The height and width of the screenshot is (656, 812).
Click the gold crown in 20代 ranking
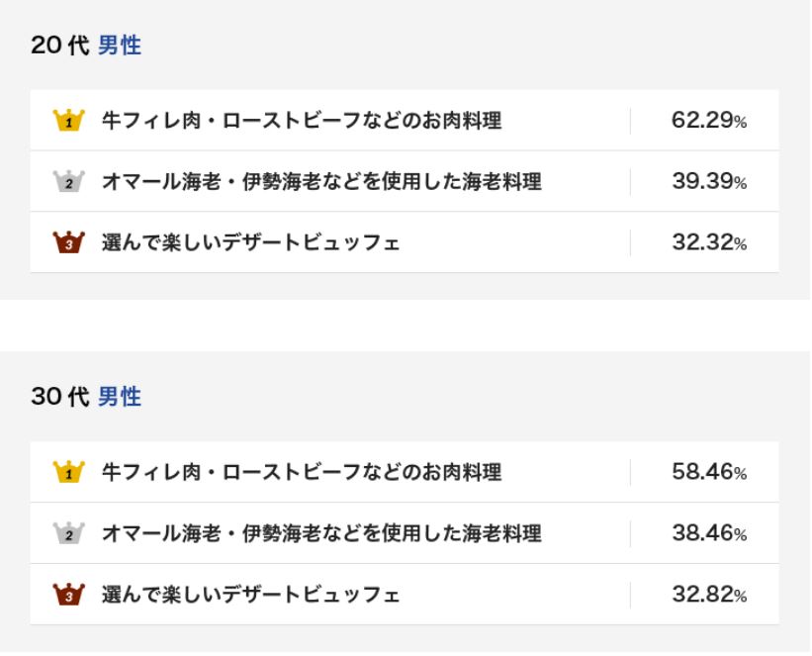tap(68, 121)
